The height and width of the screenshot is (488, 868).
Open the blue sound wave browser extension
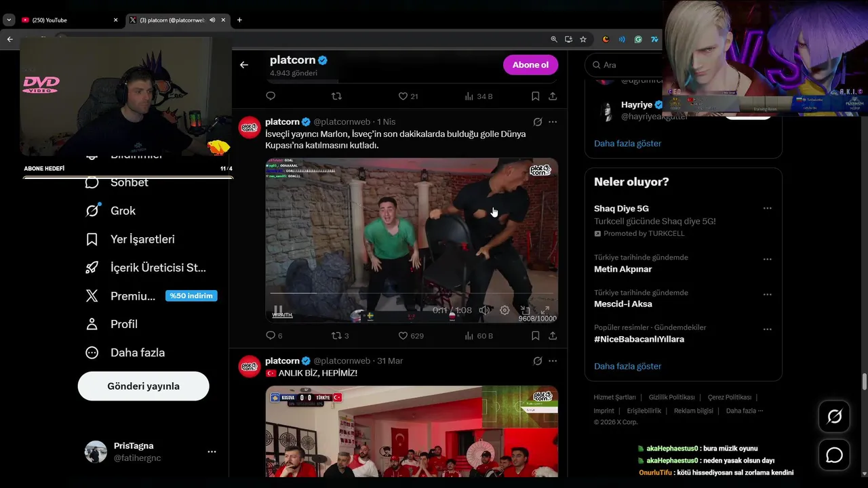(x=622, y=39)
